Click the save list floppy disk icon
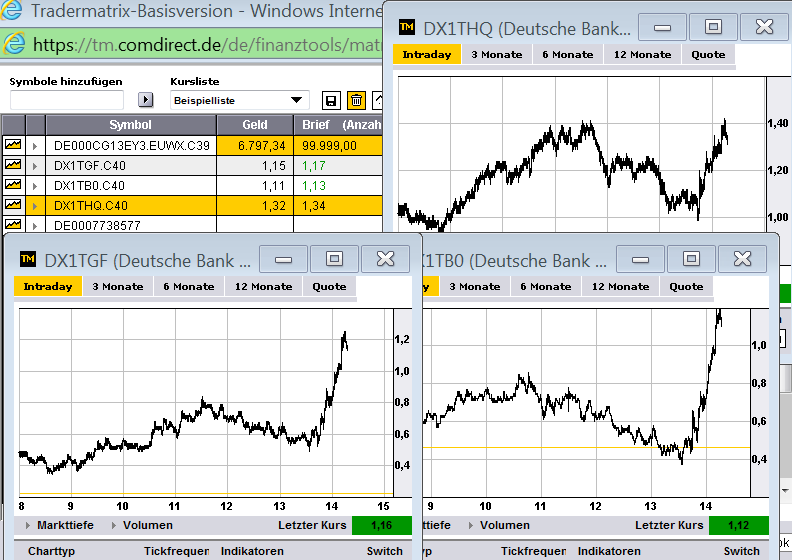792x560 pixels. pyautogui.click(x=331, y=100)
